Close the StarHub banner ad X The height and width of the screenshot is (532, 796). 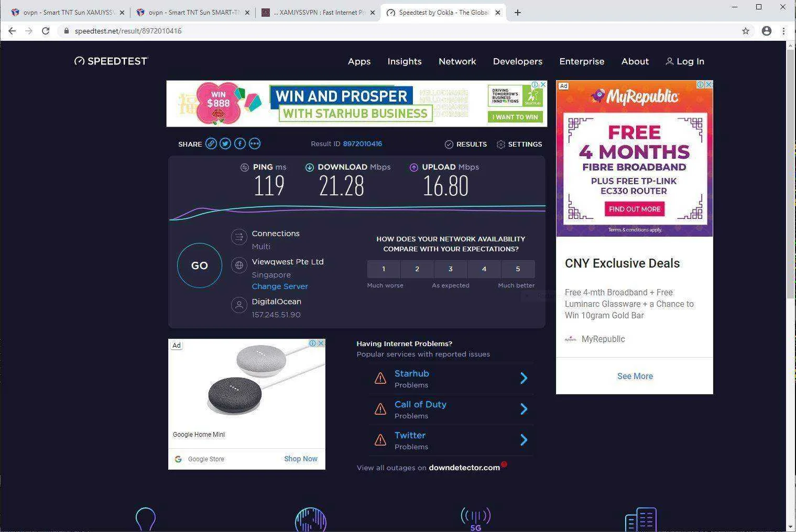[x=543, y=84]
